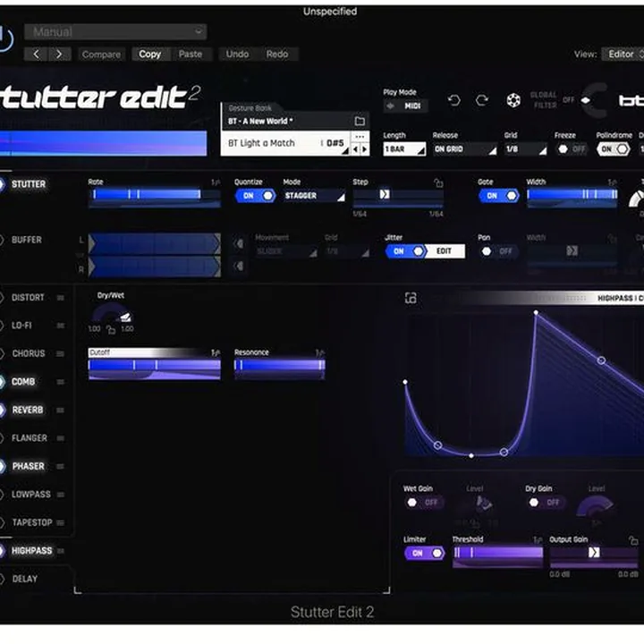
Task: Select the PHASER effect module
Action: click(x=28, y=466)
